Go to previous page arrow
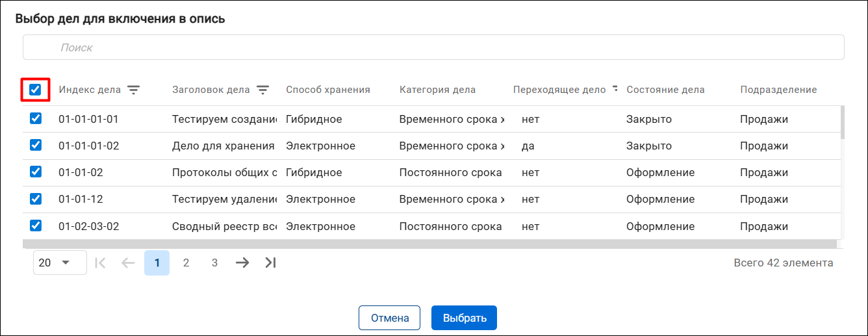This screenshot has width=868, height=336. [128, 263]
